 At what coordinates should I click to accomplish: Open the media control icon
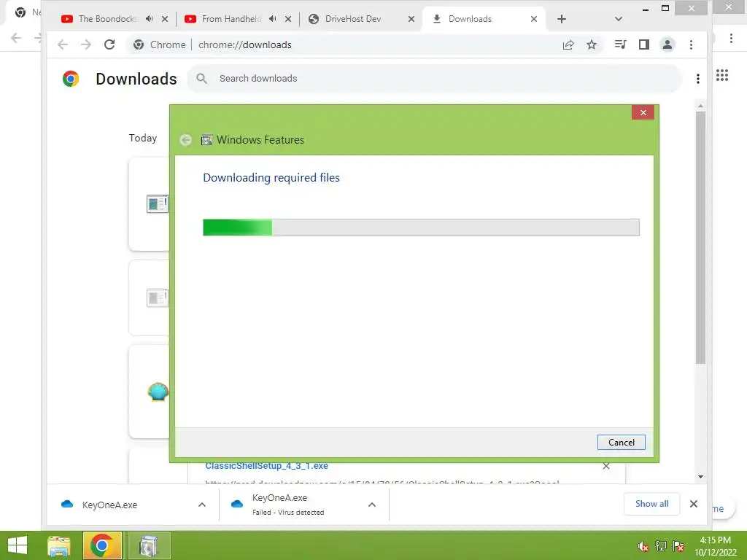pyautogui.click(x=620, y=44)
